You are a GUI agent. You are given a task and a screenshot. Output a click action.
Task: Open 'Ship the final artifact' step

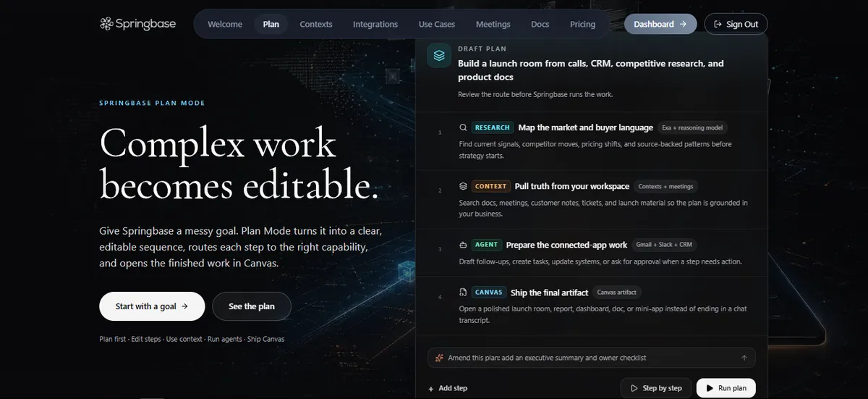click(550, 293)
